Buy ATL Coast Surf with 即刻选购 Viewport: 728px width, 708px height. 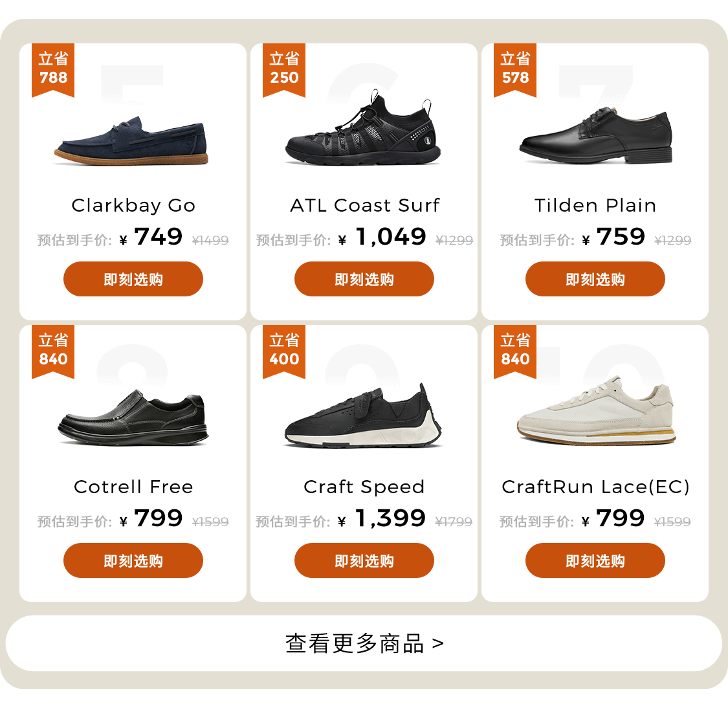364,279
